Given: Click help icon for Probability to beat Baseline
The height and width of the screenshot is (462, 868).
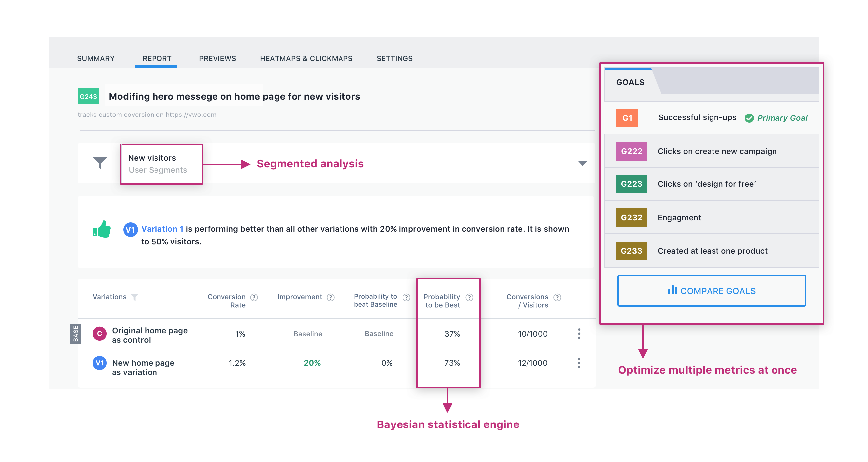Looking at the screenshot, I should click(x=407, y=297).
